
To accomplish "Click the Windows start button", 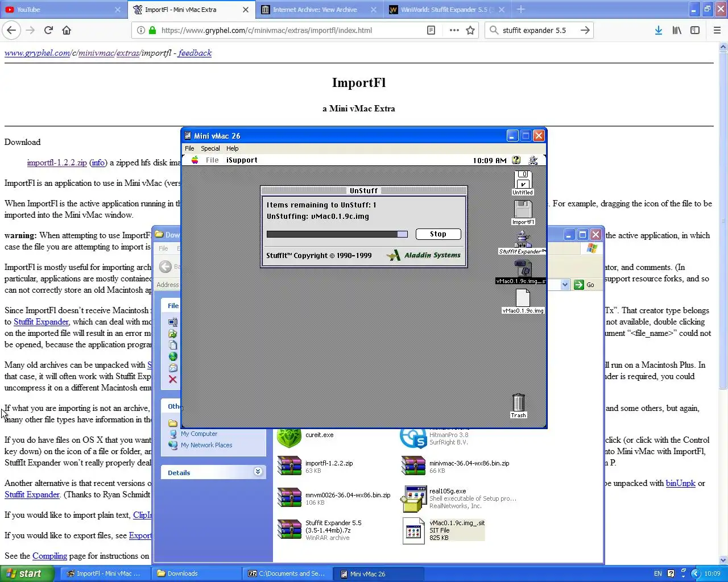I will 27,573.
